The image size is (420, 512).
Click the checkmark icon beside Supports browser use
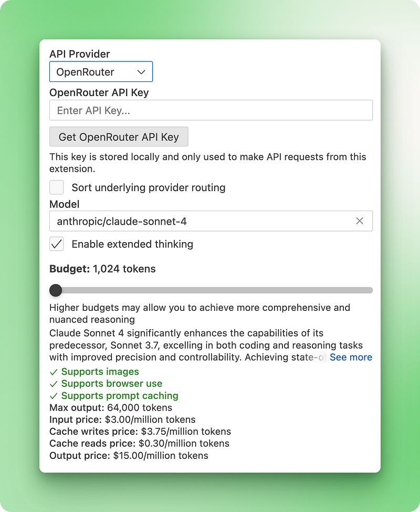coord(54,384)
